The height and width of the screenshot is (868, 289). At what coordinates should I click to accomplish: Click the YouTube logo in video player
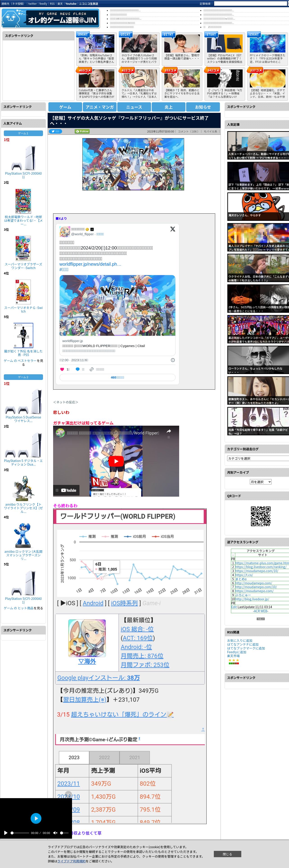tap(69, 490)
